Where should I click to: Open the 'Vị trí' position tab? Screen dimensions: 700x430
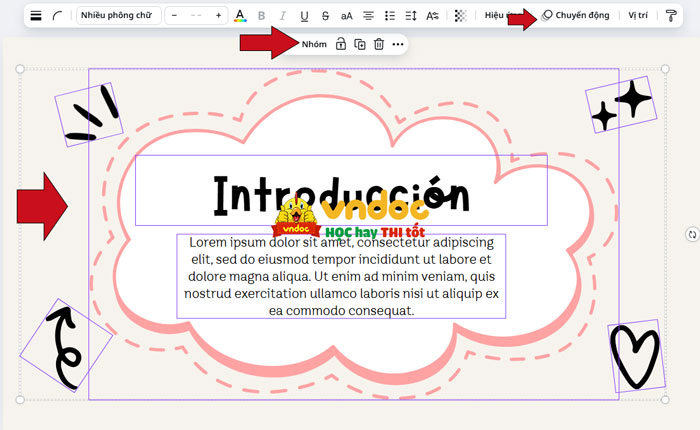pos(638,16)
